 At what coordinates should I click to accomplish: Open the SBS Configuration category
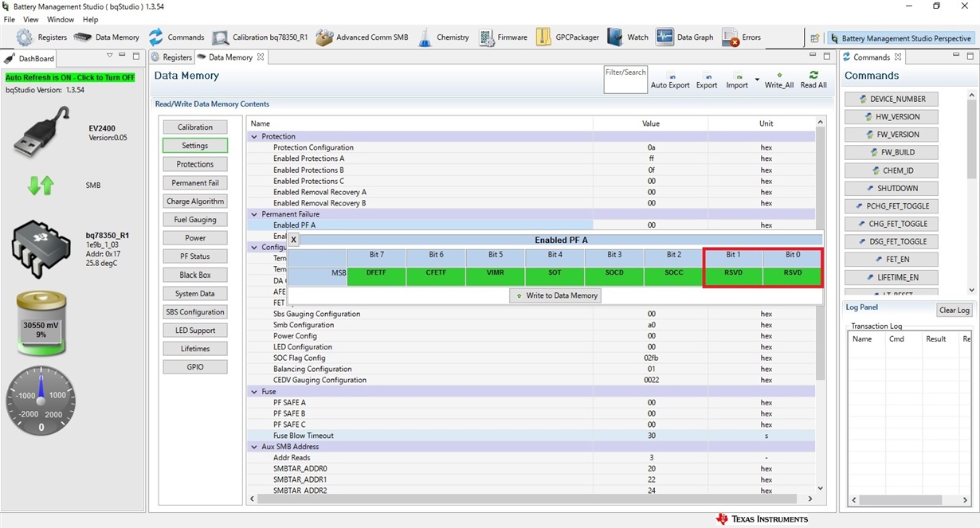tap(195, 311)
